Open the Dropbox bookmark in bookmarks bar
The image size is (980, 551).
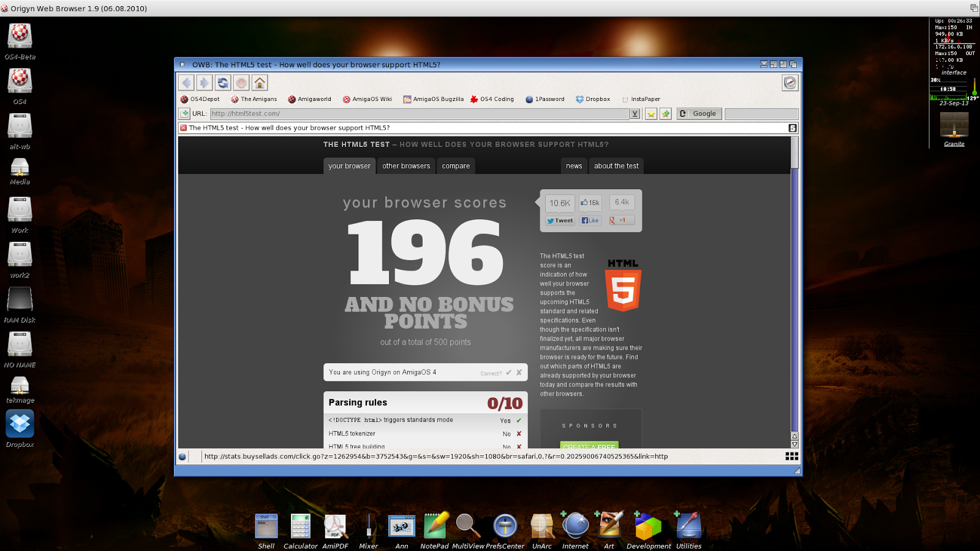click(x=592, y=99)
